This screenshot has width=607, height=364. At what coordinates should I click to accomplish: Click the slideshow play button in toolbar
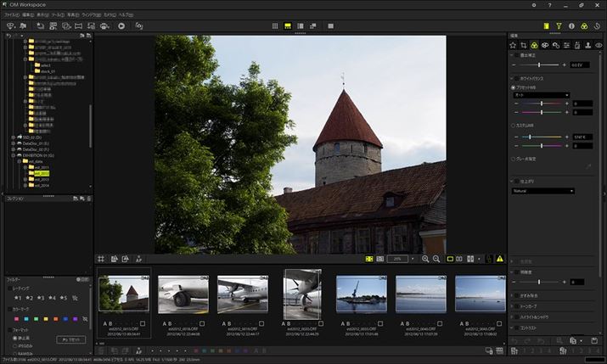point(121,26)
